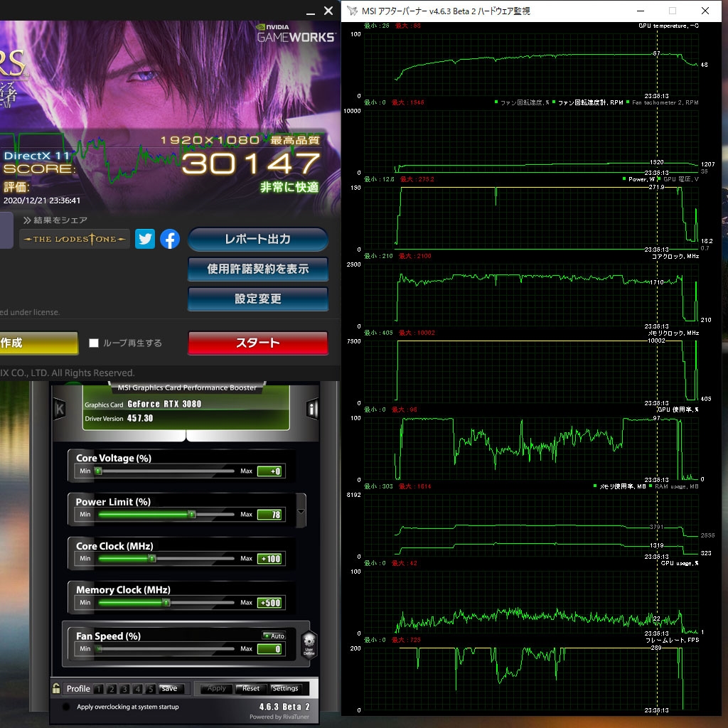Click the GeForce RTX 3080 card name
This screenshot has width=728, height=728.
pyautogui.click(x=164, y=404)
